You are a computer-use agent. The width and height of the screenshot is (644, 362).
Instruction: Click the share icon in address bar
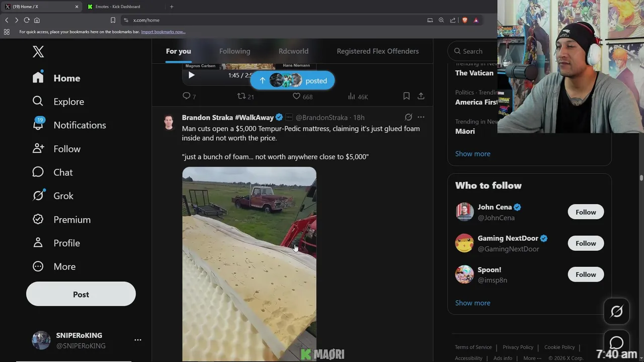tap(453, 20)
